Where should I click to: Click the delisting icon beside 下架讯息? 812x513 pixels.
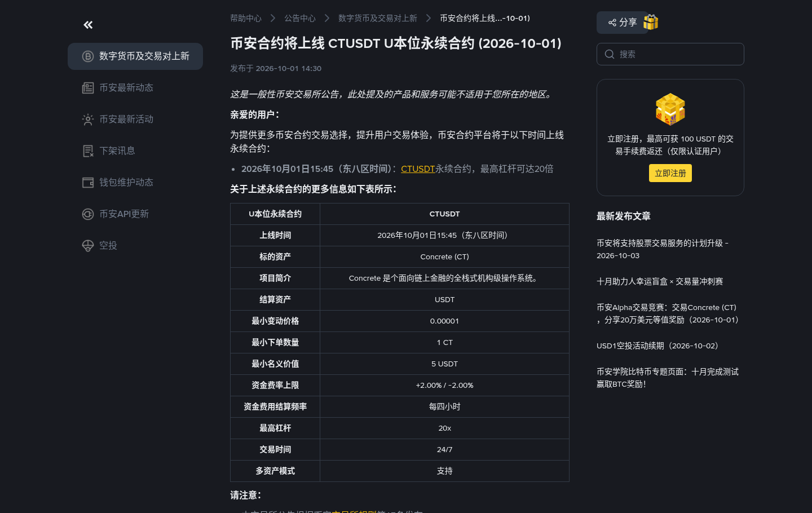(x=88, y=151)
